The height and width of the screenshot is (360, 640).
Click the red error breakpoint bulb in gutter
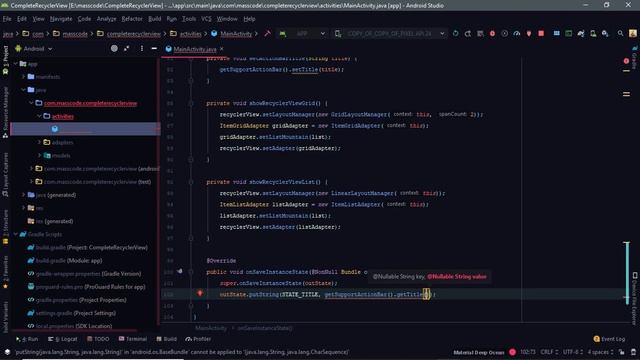point(200,293)
